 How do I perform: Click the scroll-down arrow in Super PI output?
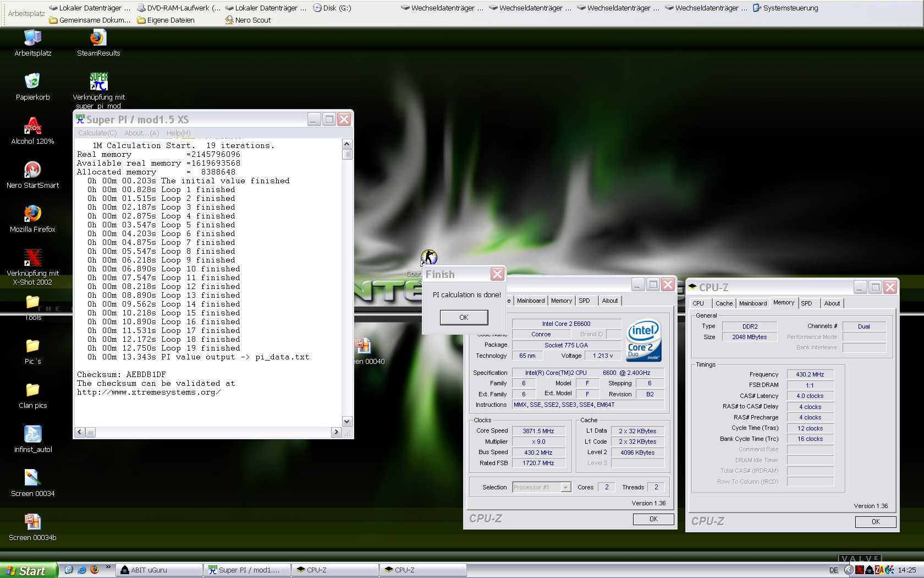click(346, 422)
